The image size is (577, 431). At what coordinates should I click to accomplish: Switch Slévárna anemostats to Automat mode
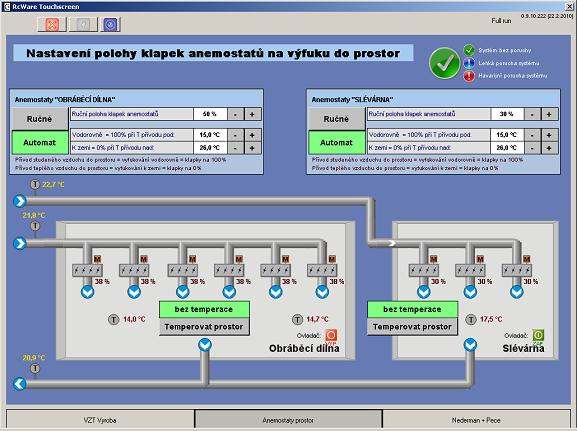coord(336,142)
